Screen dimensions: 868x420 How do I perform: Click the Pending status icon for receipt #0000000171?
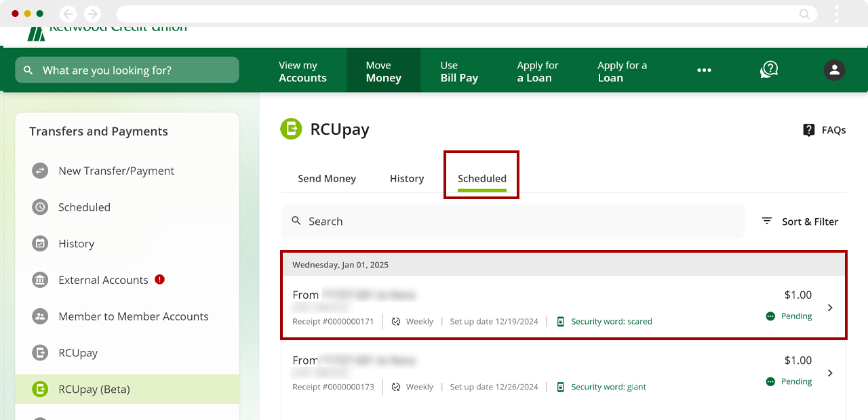[x=770, y=316]
